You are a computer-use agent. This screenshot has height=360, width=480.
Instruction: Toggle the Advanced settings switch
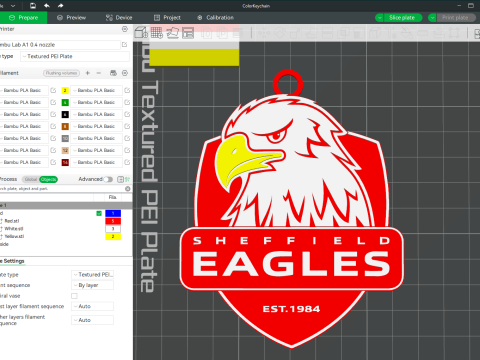pyautogui.click(x=108, y=179)
